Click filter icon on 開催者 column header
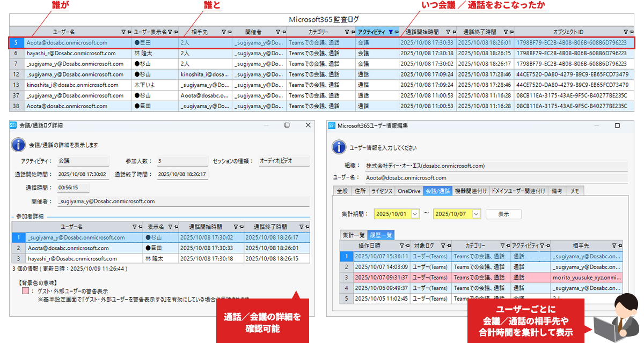The height and width of the screenshot is (343, 644). [277, 32]
